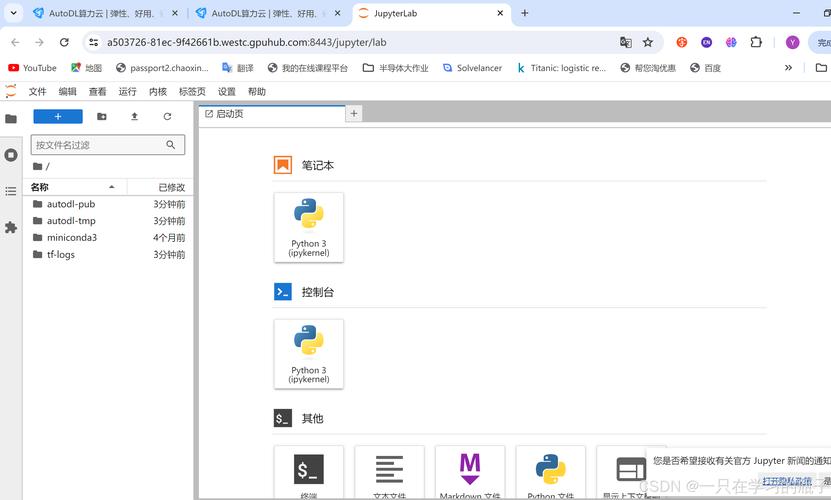Open the 运行 menu

click(x=127, y=92)
